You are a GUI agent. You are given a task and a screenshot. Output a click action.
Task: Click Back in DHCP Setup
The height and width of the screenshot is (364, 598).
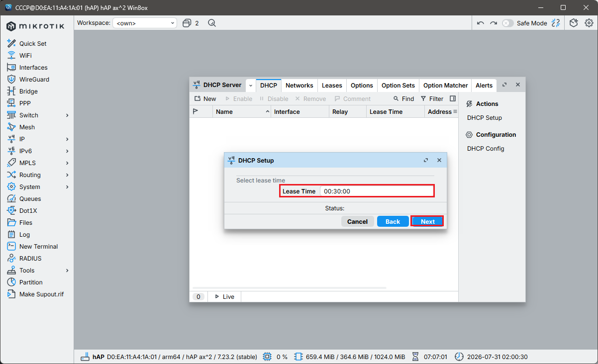[x=393, y=221]
